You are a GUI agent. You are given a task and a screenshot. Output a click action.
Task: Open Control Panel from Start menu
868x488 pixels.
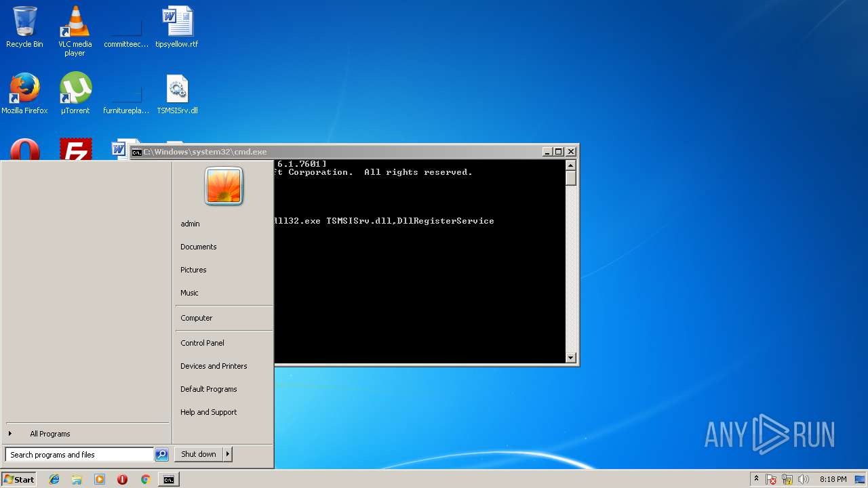click(x=202, y=343)
